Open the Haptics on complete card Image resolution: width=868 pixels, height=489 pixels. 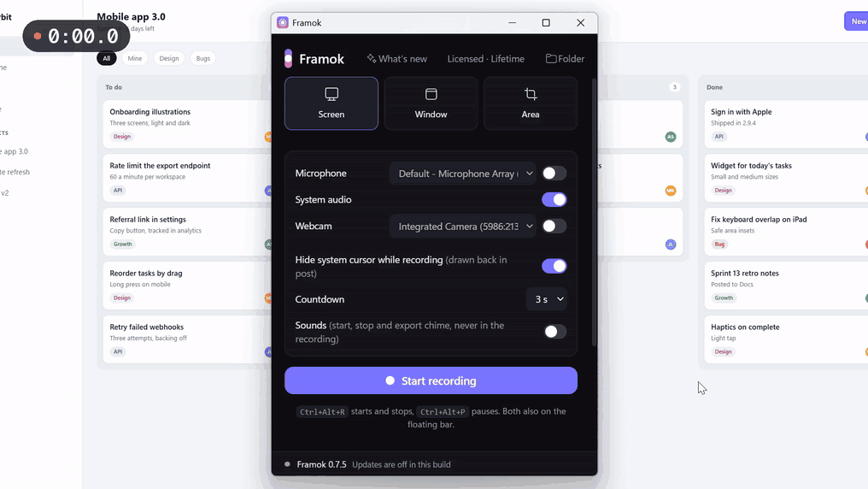(x=786, y=339)
